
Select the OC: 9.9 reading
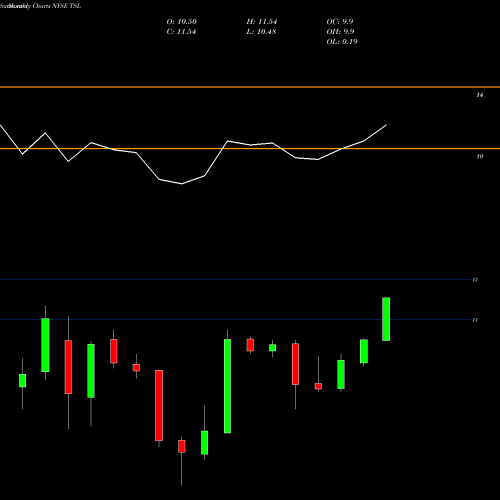click(x=340, y=22)
